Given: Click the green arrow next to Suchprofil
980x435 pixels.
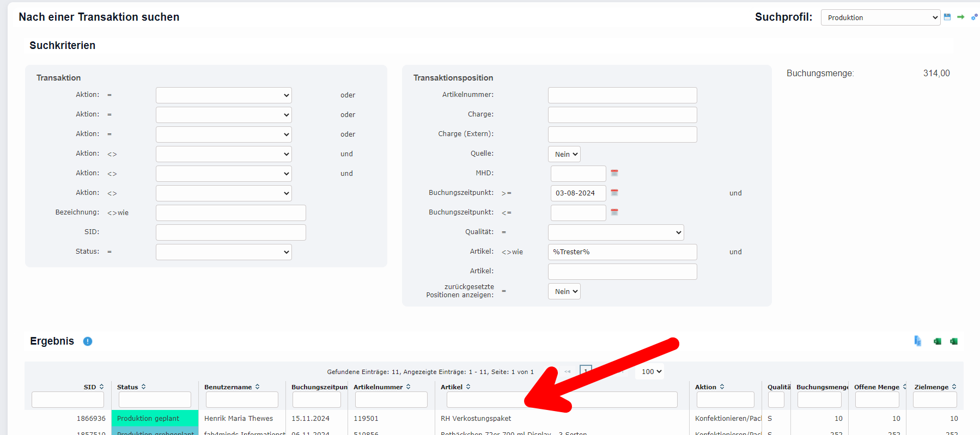Looking at the screenshot, I should (x=961, y=17).
